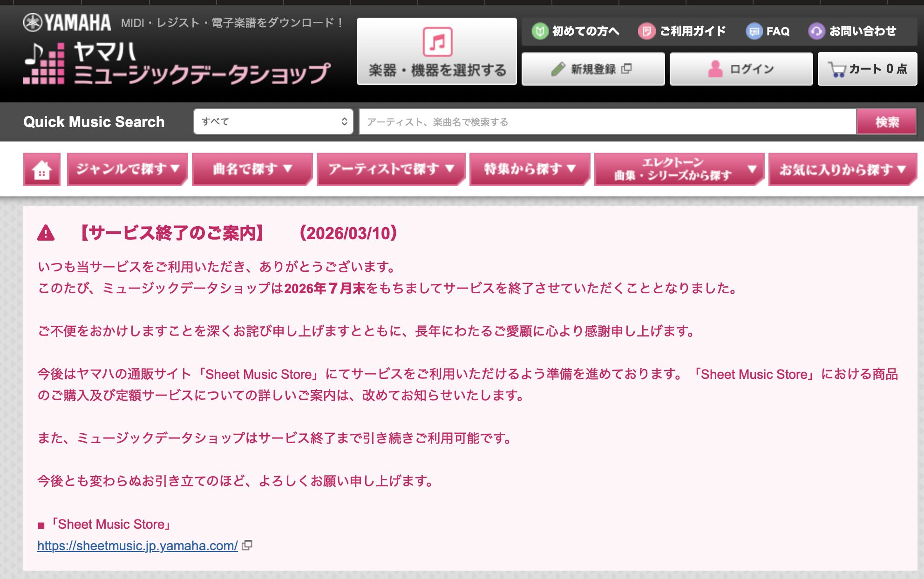
Task: Click the bold 2026年７月末 text
Action: (325, 288)
